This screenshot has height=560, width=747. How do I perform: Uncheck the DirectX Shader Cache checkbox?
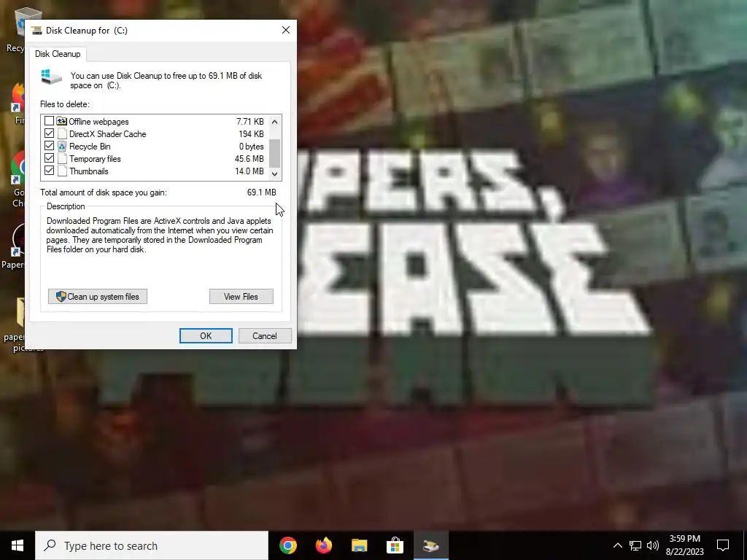tap(49, 133)
